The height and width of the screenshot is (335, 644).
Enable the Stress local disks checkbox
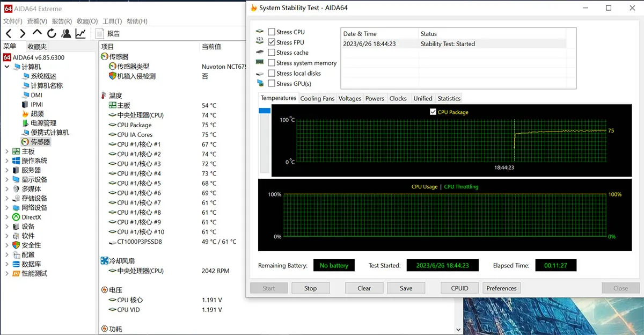pos(272,73)
